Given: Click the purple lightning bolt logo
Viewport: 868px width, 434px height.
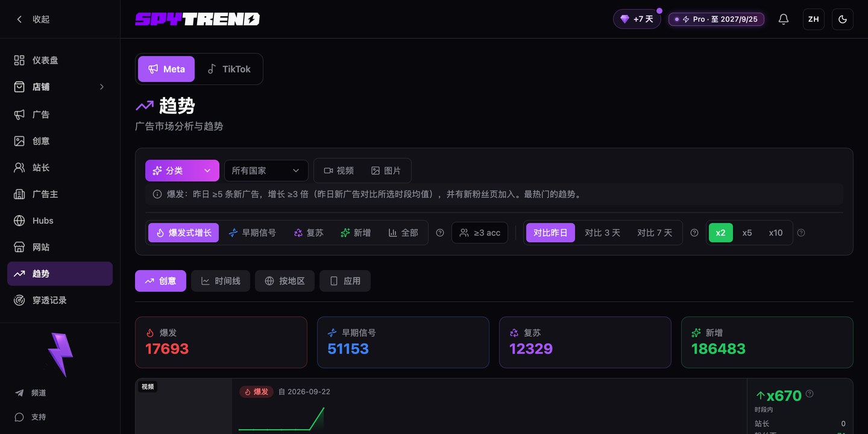Looking at the screenshot, I should coord(60,354).
